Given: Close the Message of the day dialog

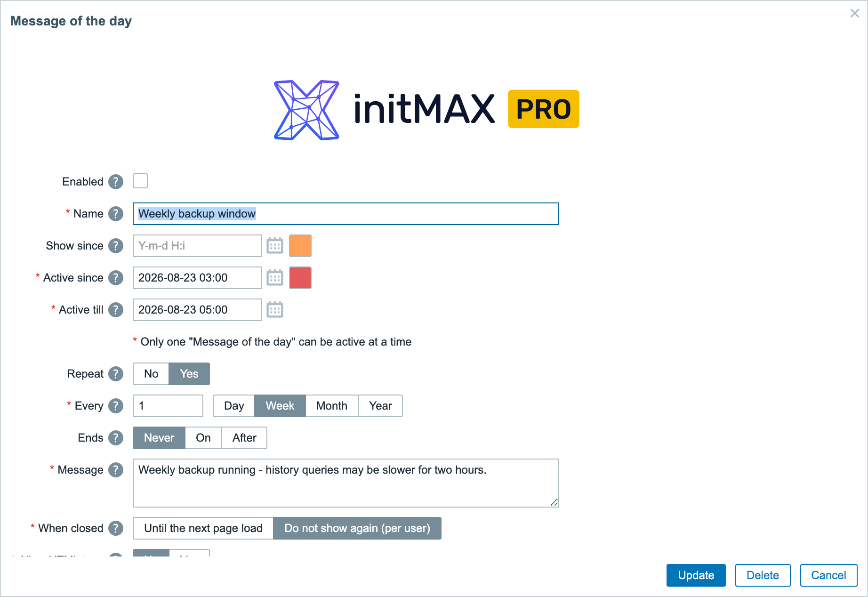Looking at the screenshot, I should click(x=855, y=13).
